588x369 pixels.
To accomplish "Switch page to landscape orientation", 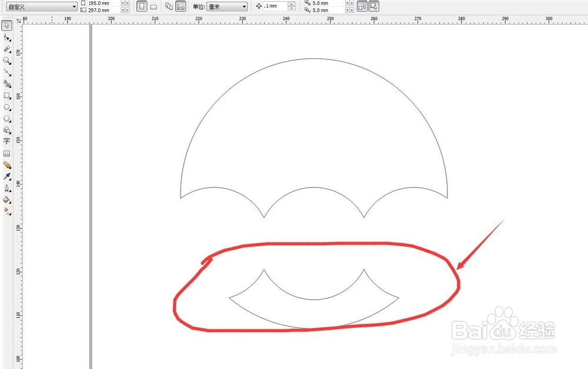I will 153,6.
